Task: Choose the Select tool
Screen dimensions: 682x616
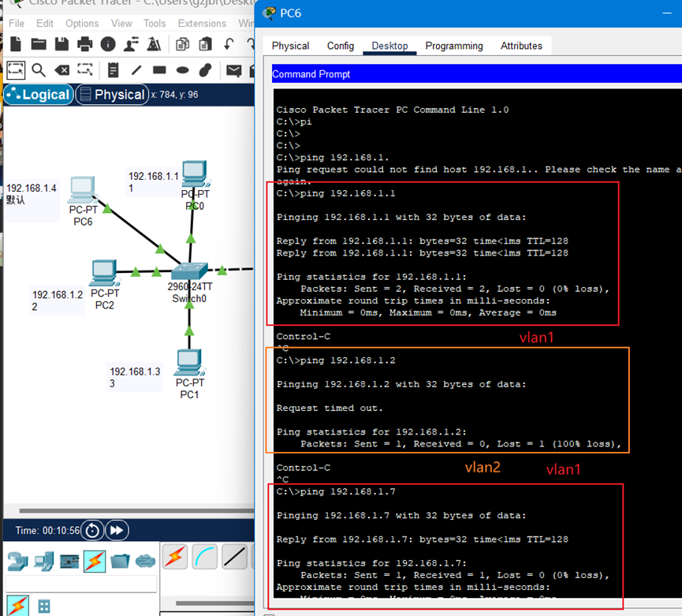Action: pos(16,70)
